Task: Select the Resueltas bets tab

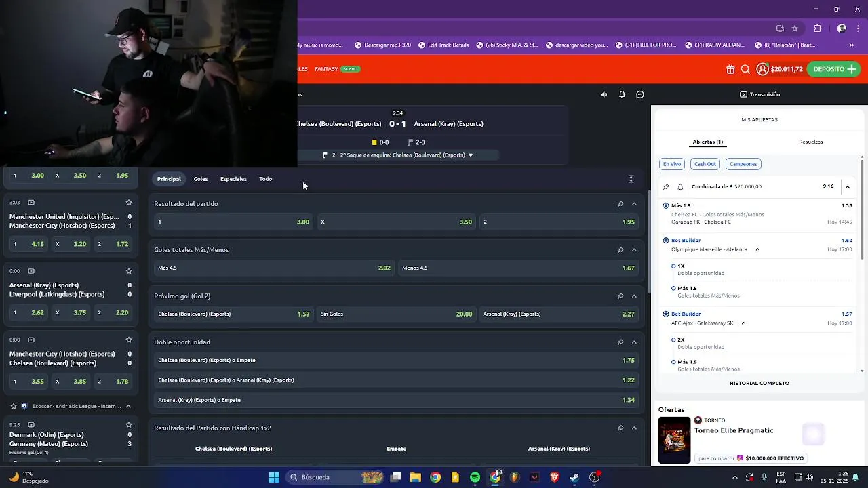Action: pos(811,142)
